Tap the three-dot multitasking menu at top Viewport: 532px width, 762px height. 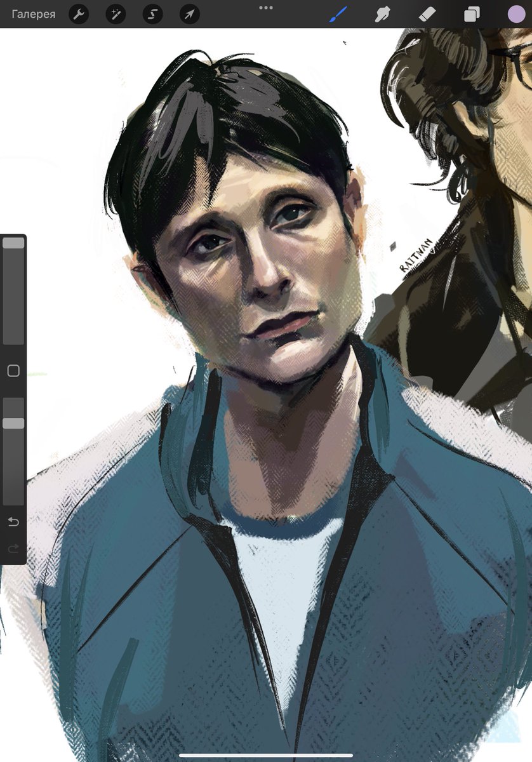click(266, 8)
